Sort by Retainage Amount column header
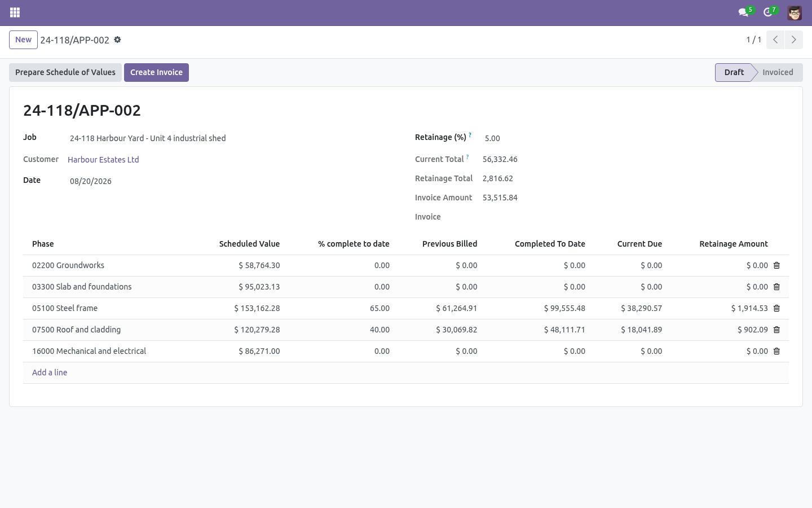 point(734,244)
